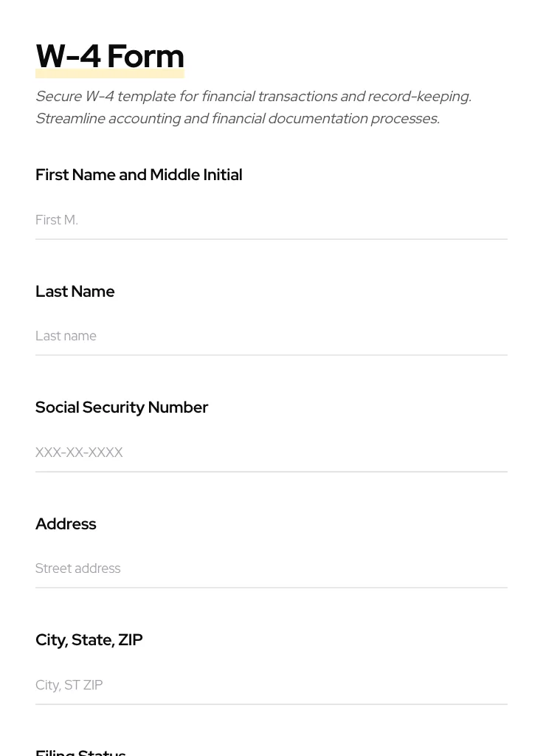Click the "City, State, ZIP" label

pos(89,640)
